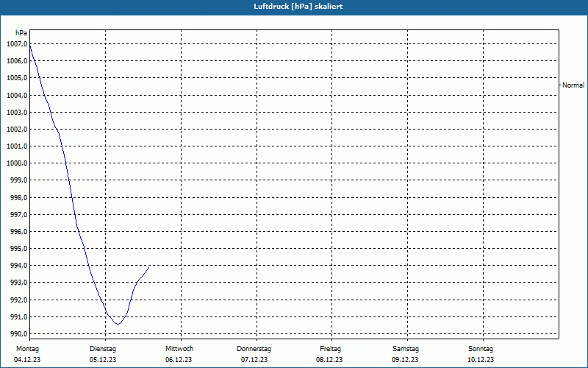The height and width of the screenshot is (368, 588).
Task: Click the date 08.12.23
Action: pos(329,360)
